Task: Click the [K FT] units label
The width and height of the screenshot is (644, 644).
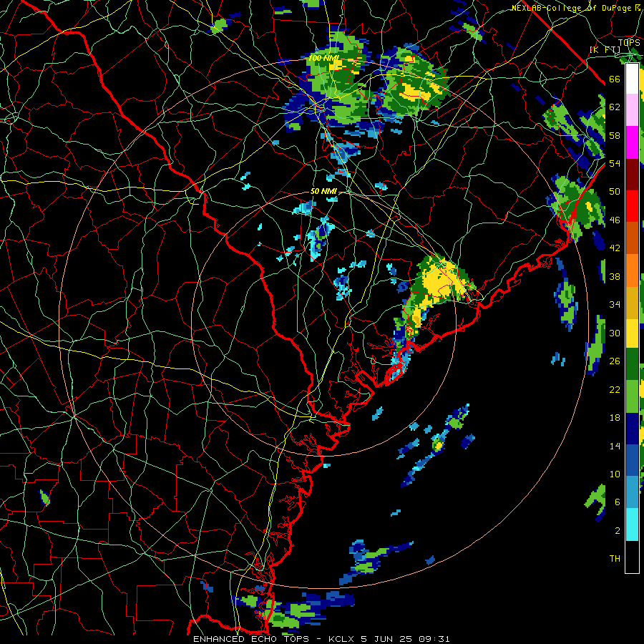Action: tap(605, 49)
